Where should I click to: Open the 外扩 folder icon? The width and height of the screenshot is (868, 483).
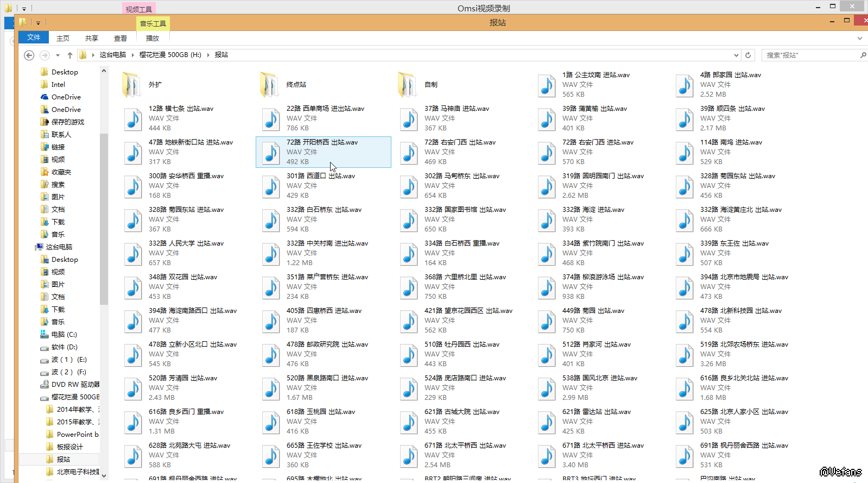pyautogui.click(x=132, y=84)
